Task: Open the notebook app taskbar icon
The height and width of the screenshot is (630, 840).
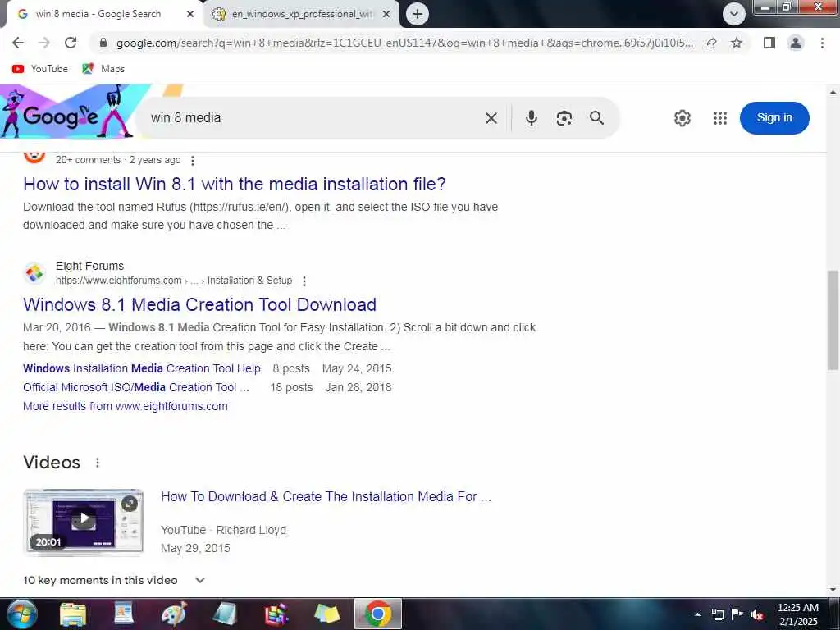Action: click(225, 614)
